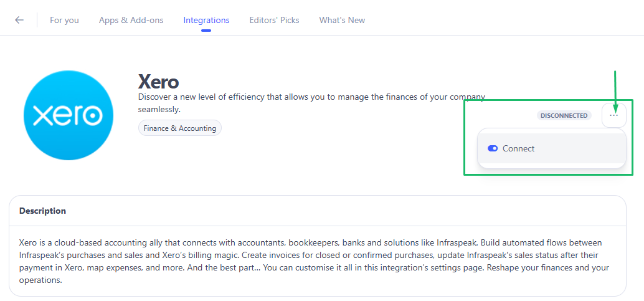
Task: Select the Integrations tab
Action: click(x=206, y=20)
